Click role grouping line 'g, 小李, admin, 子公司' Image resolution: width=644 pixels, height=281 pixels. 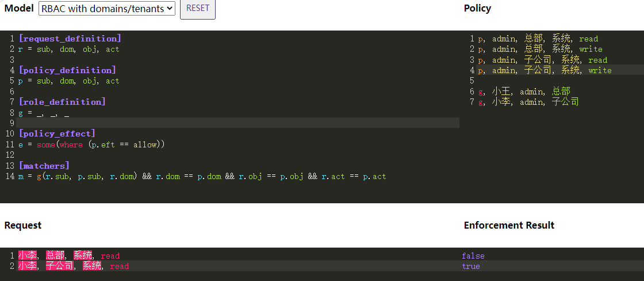click(528, 102)
